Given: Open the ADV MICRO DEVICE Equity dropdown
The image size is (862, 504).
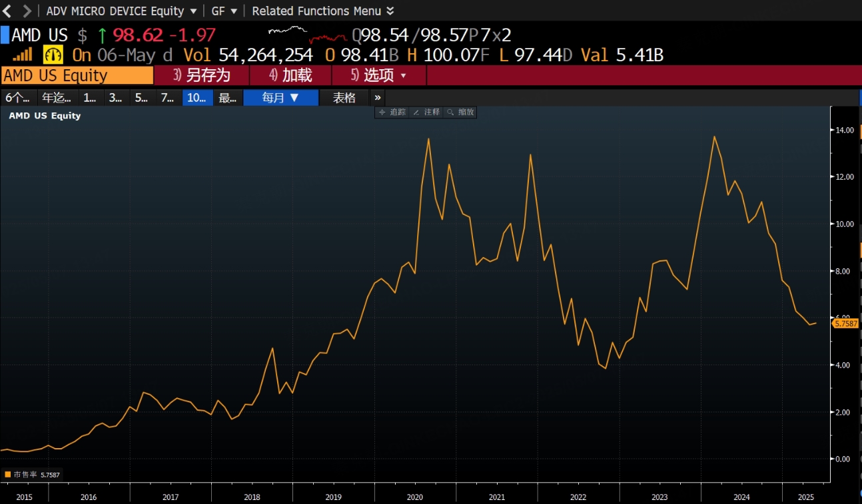Looking at the screenshot, I should [x=121, y=11].
